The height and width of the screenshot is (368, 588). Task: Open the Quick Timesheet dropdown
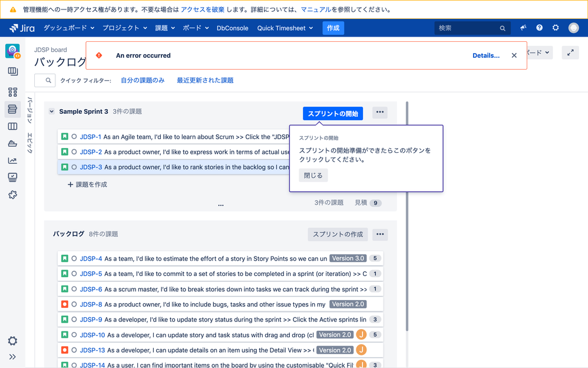click(x=285, y=28)
